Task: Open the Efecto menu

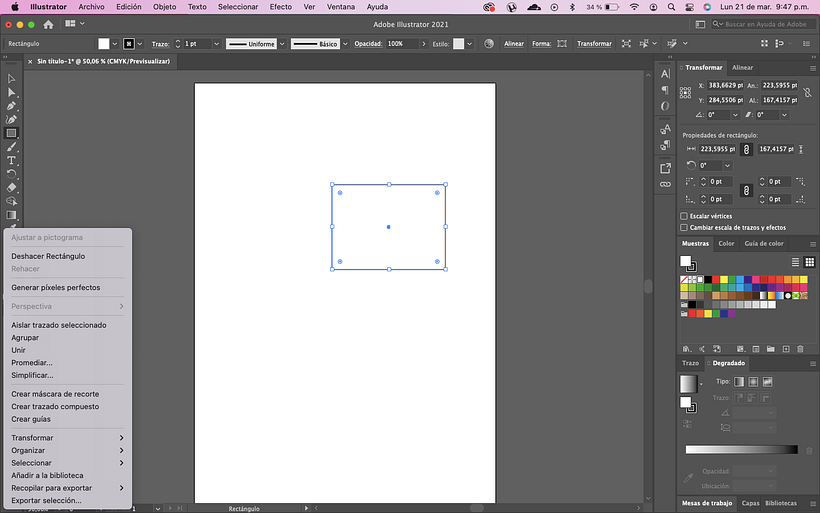Action: (281, 7)
